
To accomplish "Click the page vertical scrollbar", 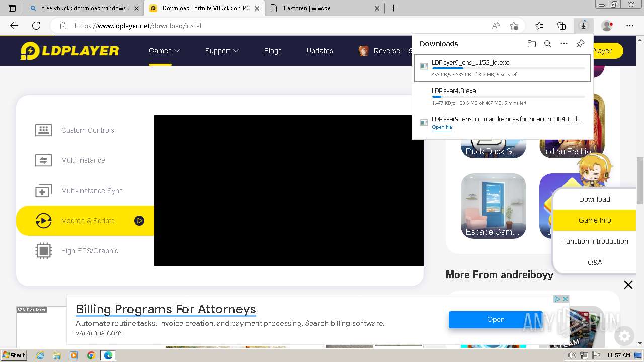I will click(640, 180).
